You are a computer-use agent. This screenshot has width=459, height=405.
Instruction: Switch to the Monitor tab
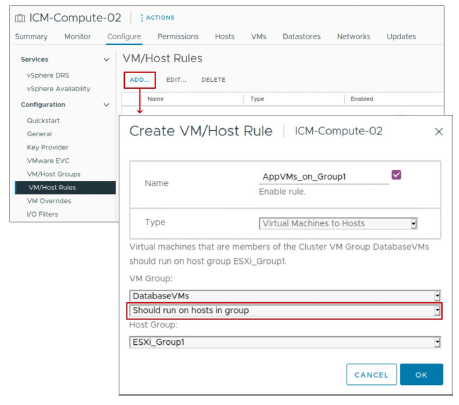[77, 37]
